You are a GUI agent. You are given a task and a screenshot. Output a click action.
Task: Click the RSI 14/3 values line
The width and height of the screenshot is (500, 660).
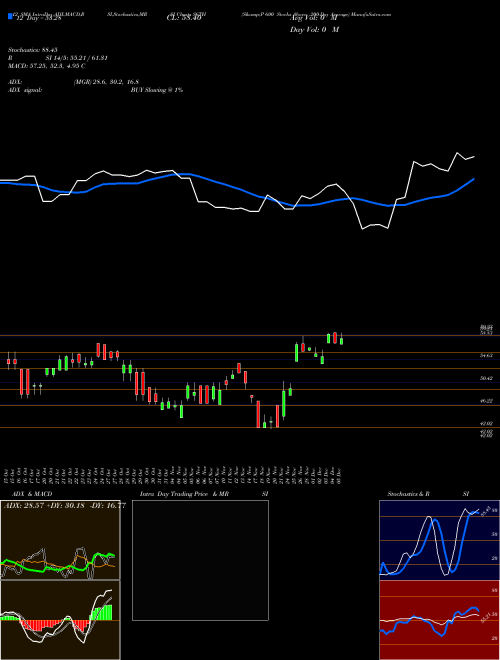tap(58, 58)
